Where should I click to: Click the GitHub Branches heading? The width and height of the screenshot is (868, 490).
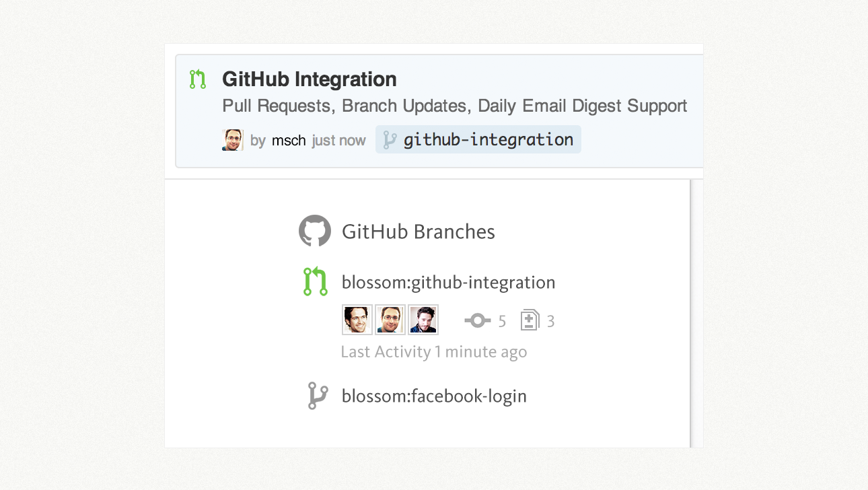pyautogui.click(x=419, y=232)
